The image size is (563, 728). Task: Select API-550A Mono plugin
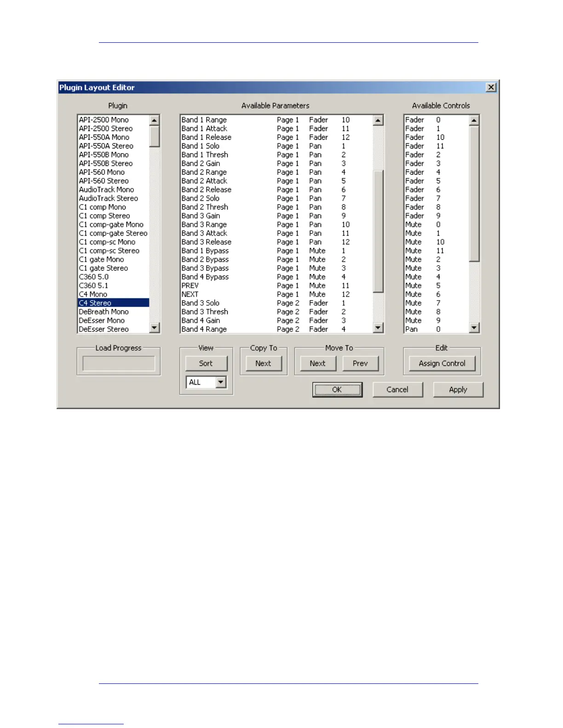point(114,137)
